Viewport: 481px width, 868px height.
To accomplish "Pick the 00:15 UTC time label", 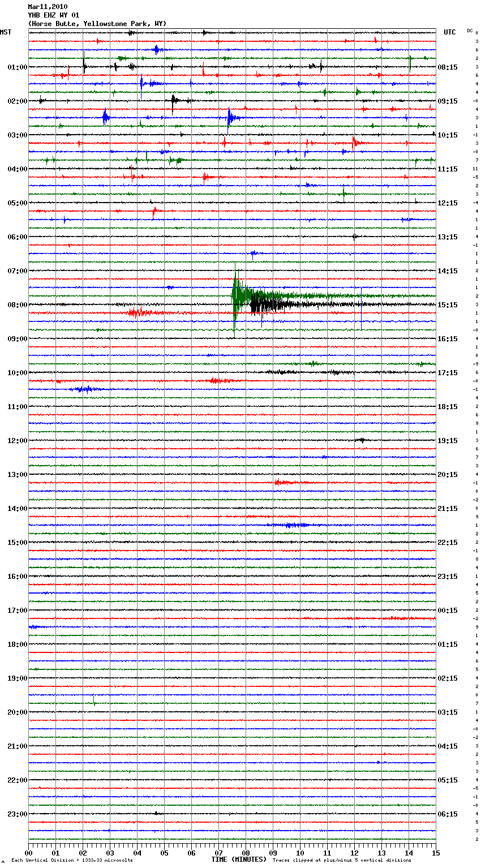I will click(448, 611).
